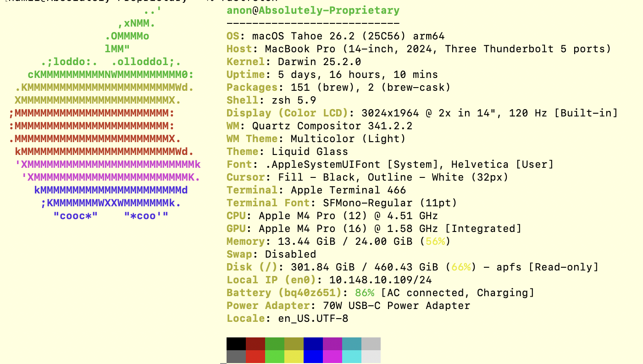Select the bright yellow palette block

click(294, 357)
